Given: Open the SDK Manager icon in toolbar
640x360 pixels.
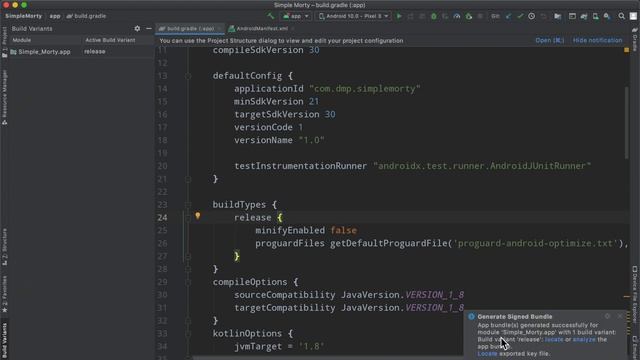Looking at the screenshot, I should coord(607,16).
